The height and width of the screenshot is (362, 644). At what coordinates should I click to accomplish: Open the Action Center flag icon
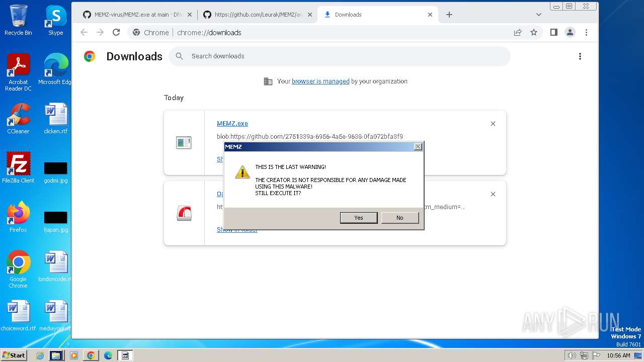pyautogui.click(x=596, y=355)
